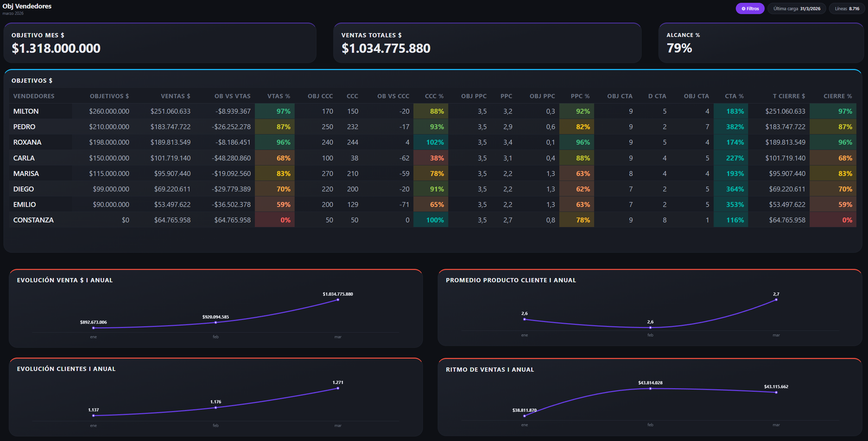Click ene point on Evolución Clientes chart
868x441 pixels.
[x=93, y=415]
